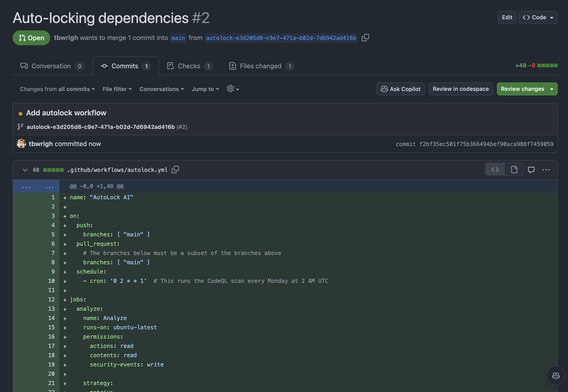Viewport: 568px width, 392px height.
Task: Switch to rich diff view
Action: tap(514, 170)
